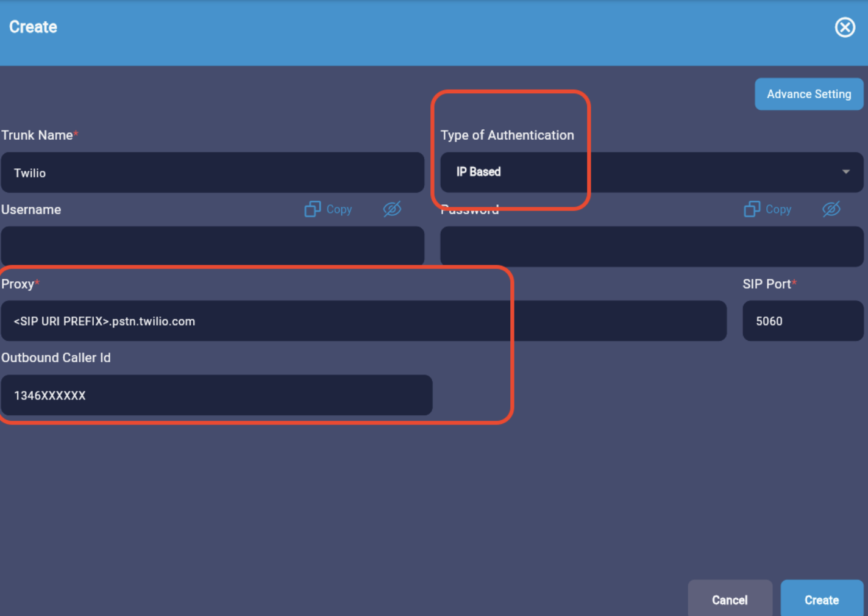868x616 pixels.
Task: Click the Trunk Name field showing Twilio
Action: tap(212, 173)
